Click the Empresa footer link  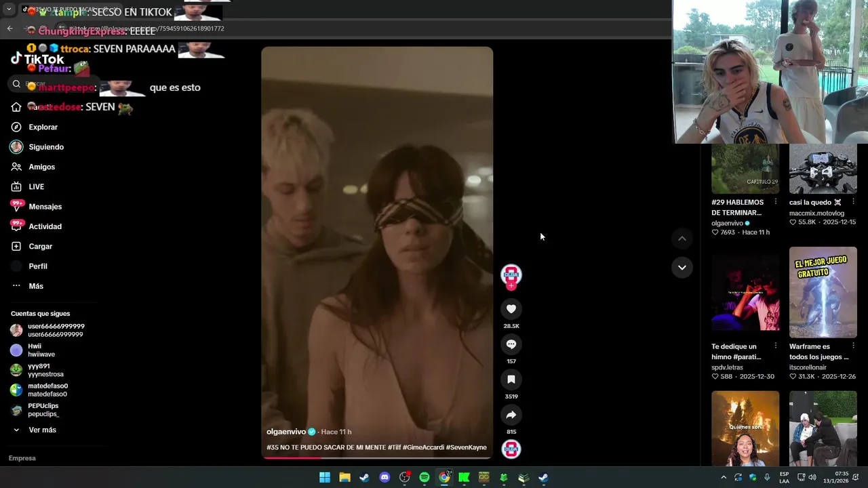point(22,458)
